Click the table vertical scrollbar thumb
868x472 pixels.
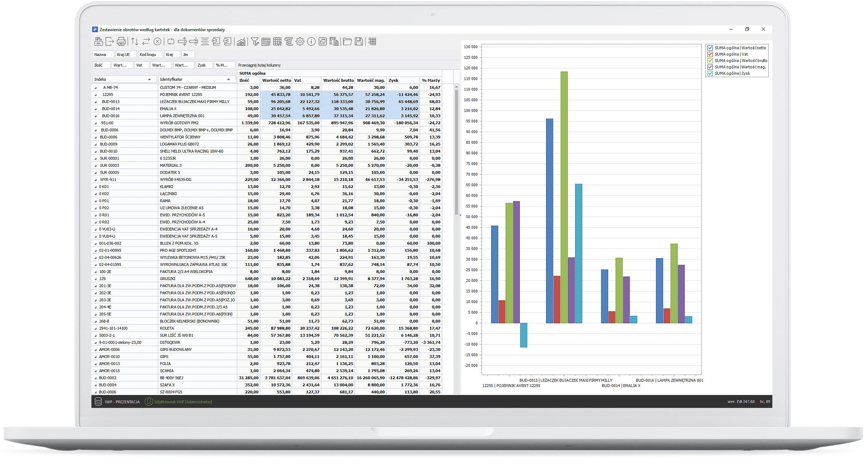[456, 152]
